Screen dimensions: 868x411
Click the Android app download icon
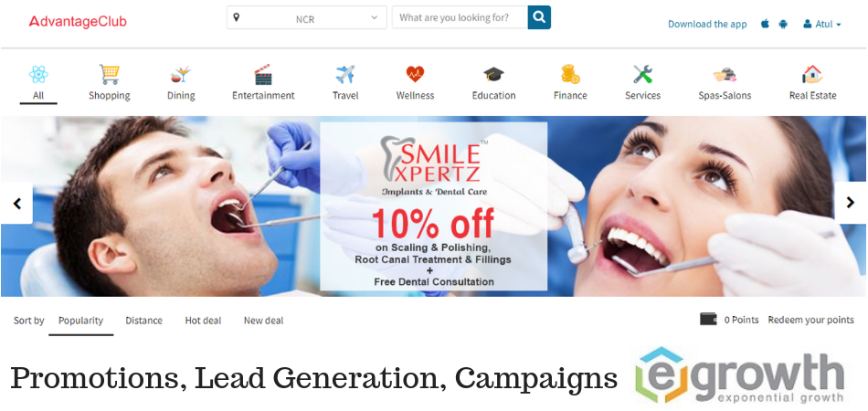783,24
